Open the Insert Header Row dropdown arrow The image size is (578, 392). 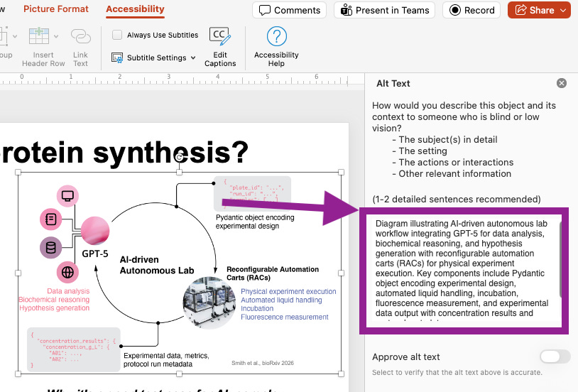[56, 36]
